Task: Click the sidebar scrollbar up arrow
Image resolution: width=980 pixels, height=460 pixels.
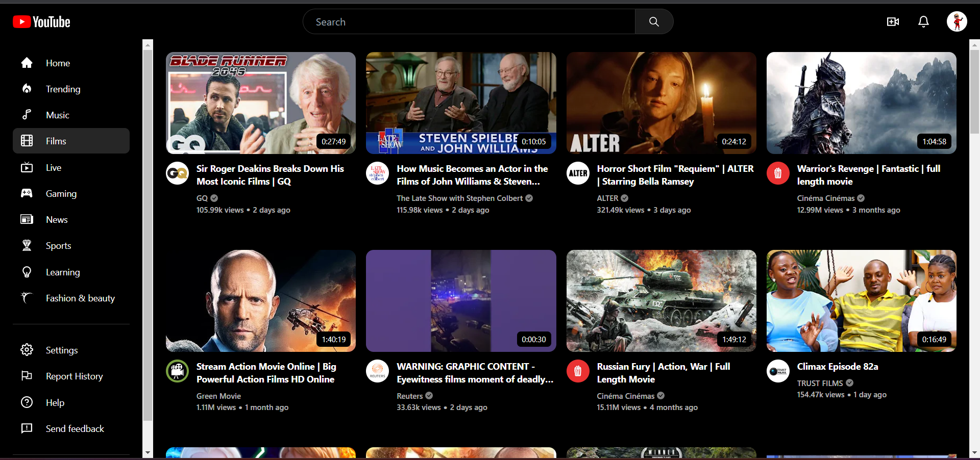Action: [148, 44]
